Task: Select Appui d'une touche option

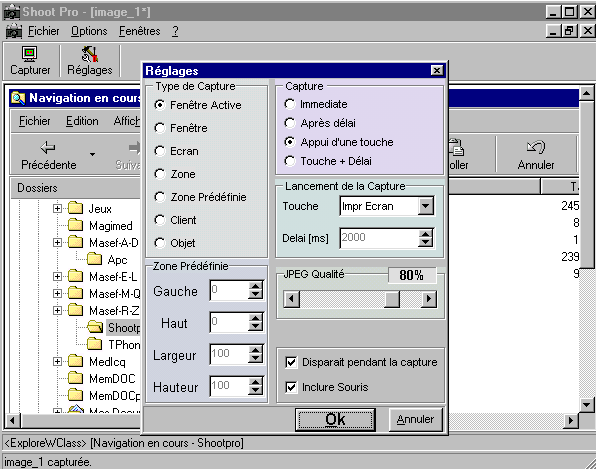Action: [290, 142]
